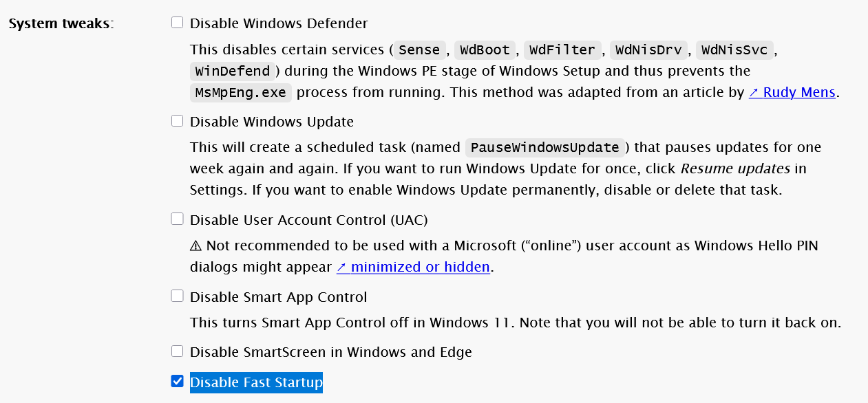This screenshot has width=868, height=403.
Task: Select the WdFilter code snippet
Action: pos(562,50)
